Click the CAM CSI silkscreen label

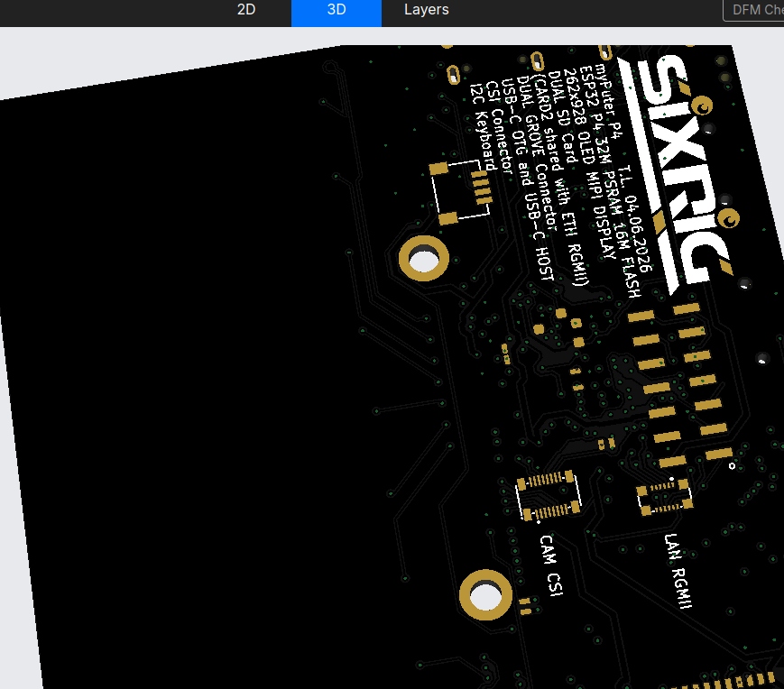pos(551,565)
